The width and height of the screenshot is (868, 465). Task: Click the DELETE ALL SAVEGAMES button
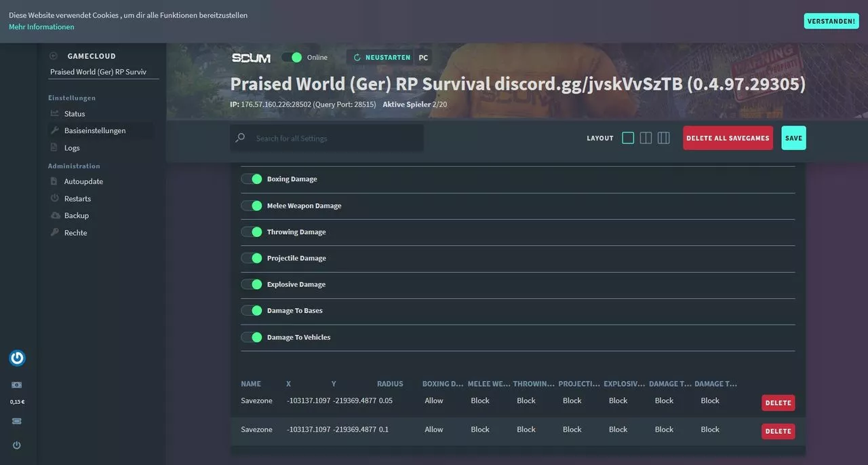[728, 138]
